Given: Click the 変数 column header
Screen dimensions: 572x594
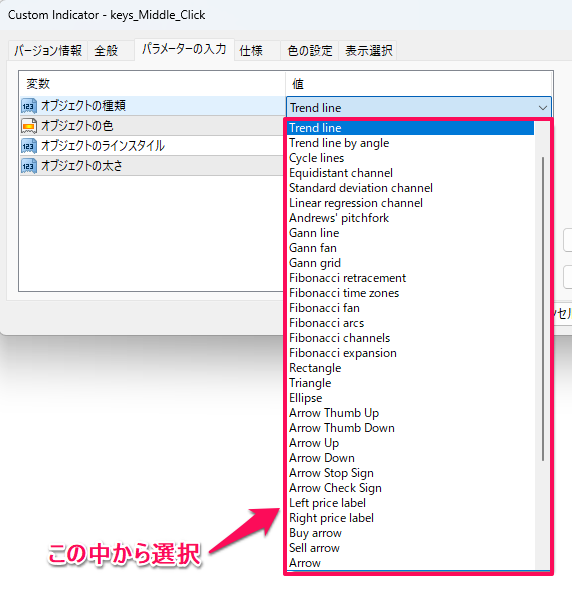Looking at the screenshot, I should [152, 84].
